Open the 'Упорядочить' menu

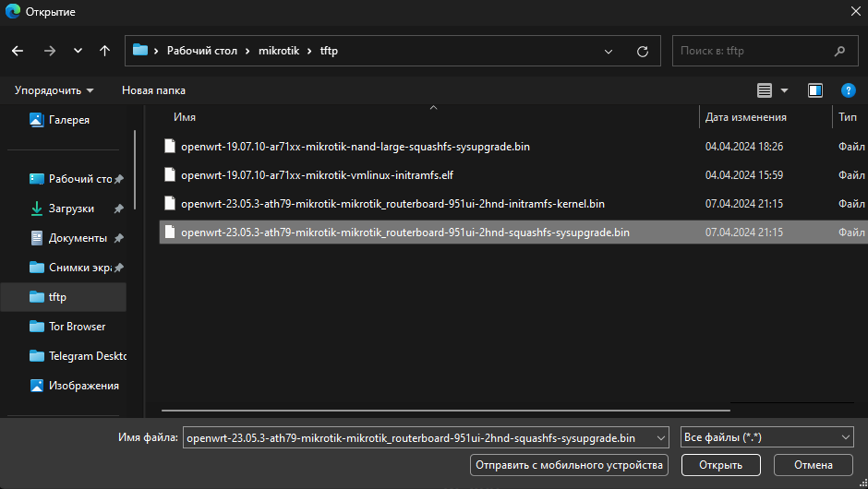click(54, 90)
